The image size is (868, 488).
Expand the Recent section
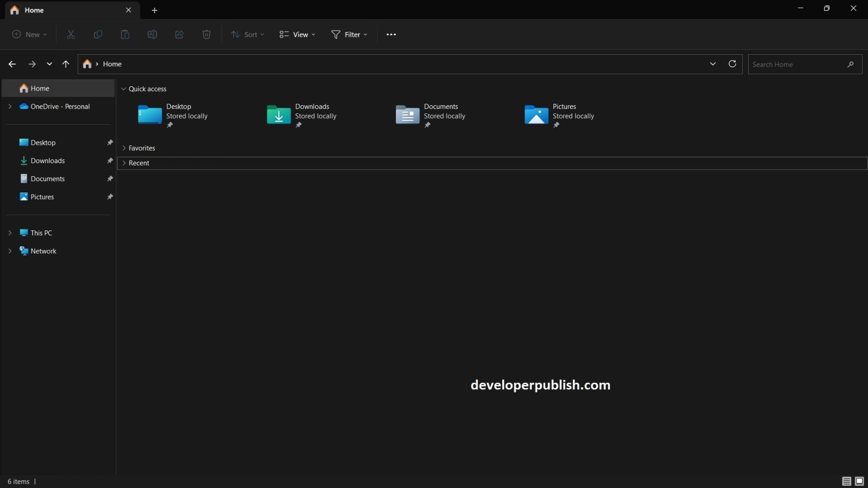tap(125, 163)
